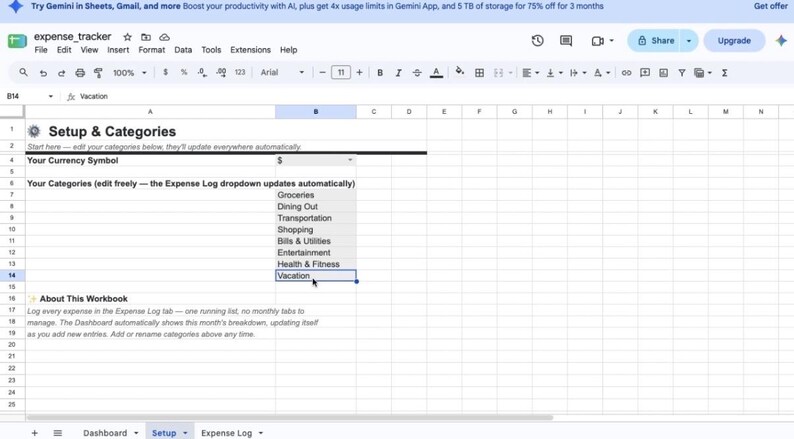Insert a link
This screenshot has width=794, height=439.
coord(626,73)
